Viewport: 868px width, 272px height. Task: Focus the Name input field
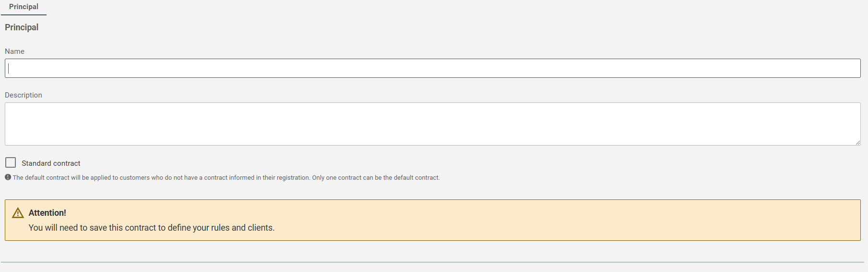pyautogui.click(x=432, y=68)
